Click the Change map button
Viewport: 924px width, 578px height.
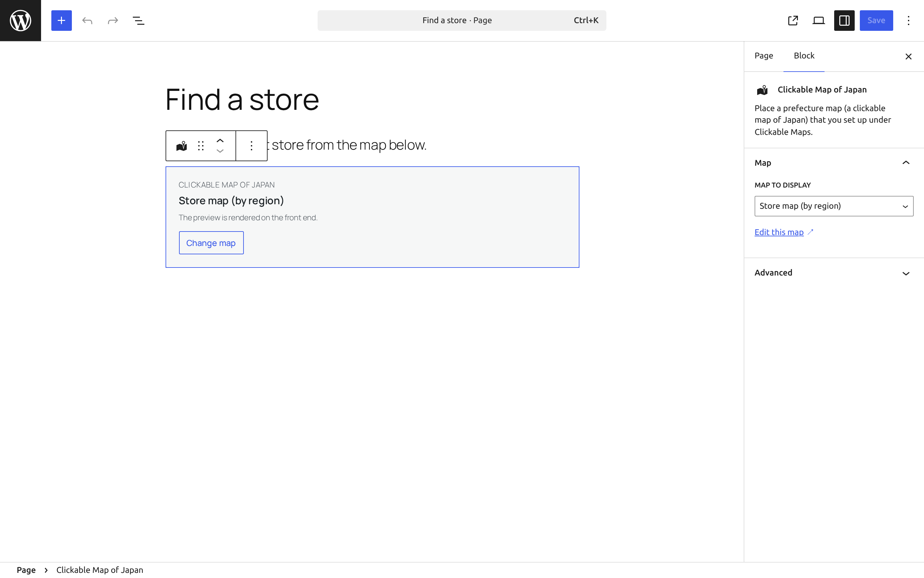[211, 243]
